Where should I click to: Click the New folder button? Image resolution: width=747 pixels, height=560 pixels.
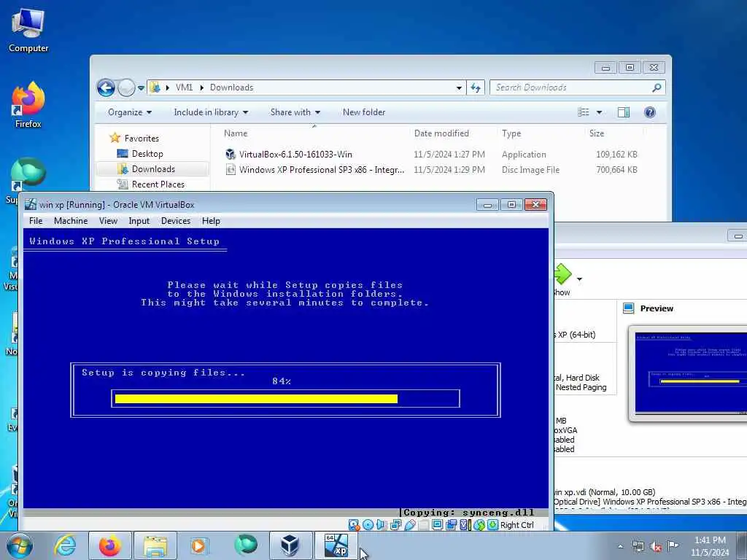tap(364, 112)
